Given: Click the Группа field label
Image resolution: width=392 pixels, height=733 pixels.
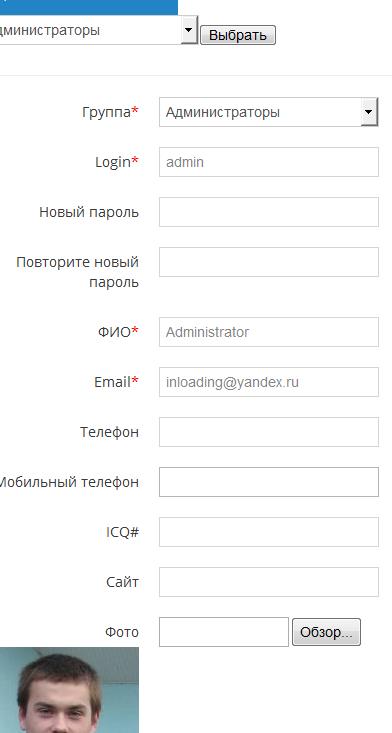Looking at the screenshot, I should tap(110, 112).
